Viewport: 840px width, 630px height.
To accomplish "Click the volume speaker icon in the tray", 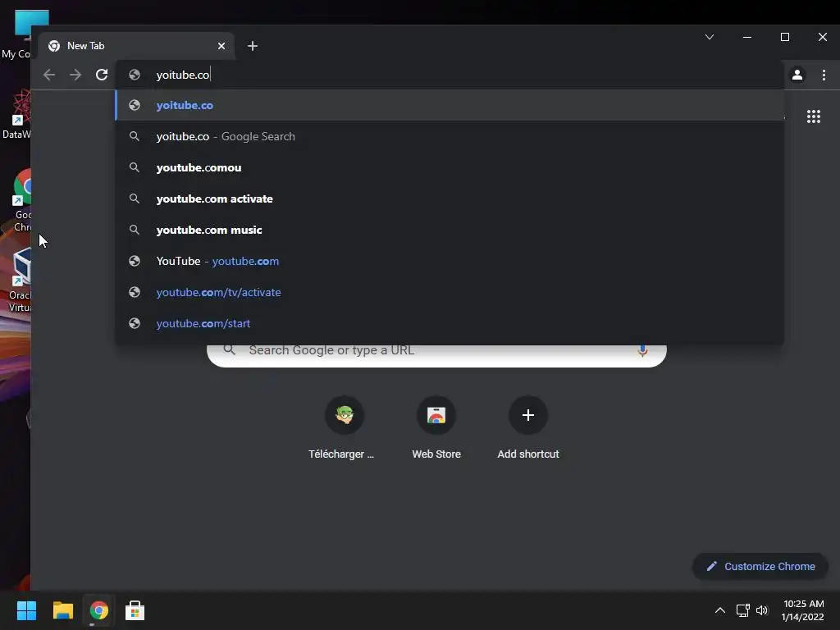I will (762, 610).
